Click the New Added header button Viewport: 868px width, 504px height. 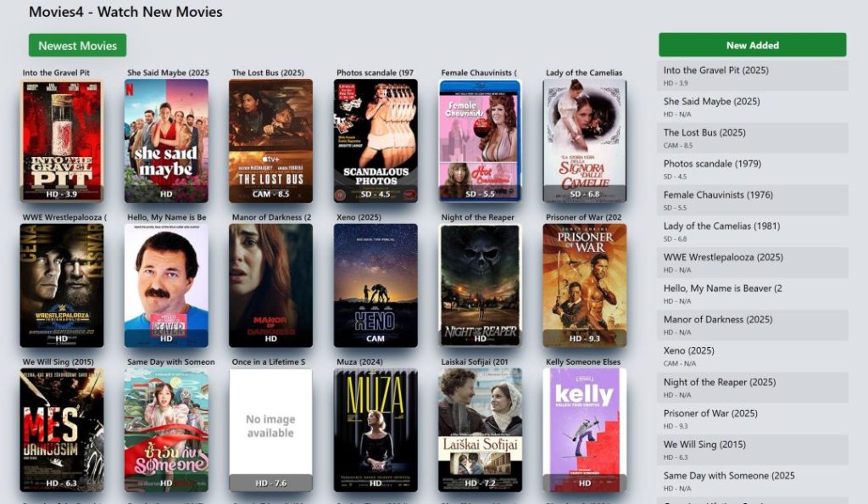point(753,45)
